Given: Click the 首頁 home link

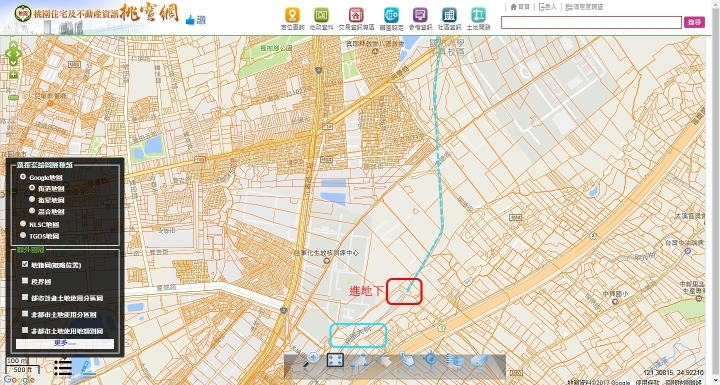Looking at the screenshot, I should tap(520, 7).
